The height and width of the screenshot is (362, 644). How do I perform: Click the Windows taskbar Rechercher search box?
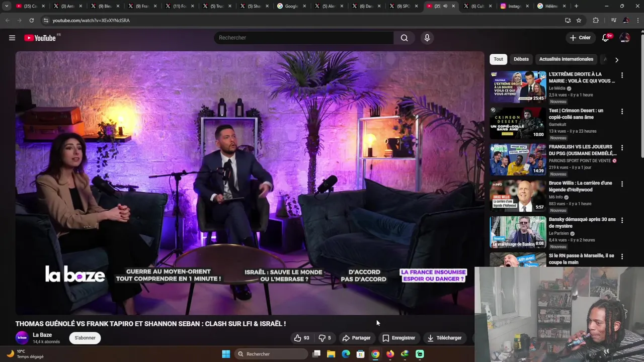click(x=271, y=354)
